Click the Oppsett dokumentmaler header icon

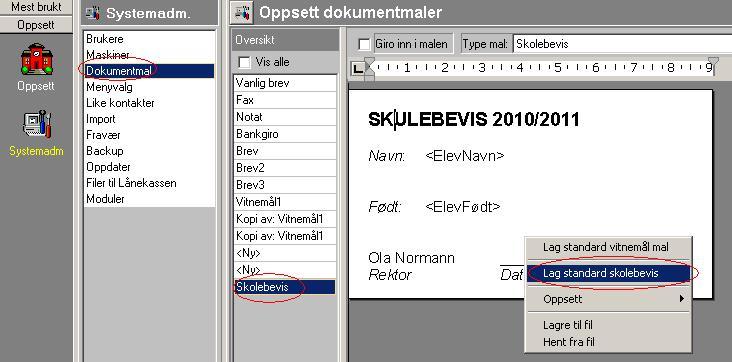coord(242,12)
